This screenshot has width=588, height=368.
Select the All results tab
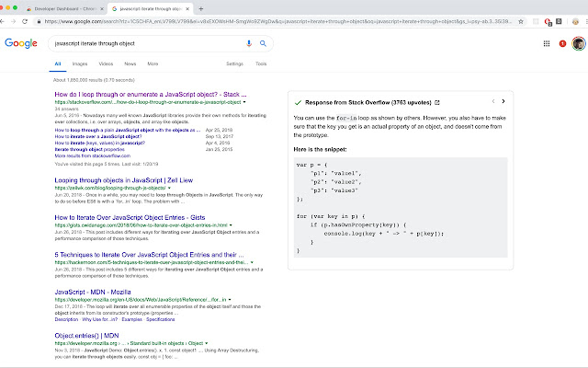[58, 63]
